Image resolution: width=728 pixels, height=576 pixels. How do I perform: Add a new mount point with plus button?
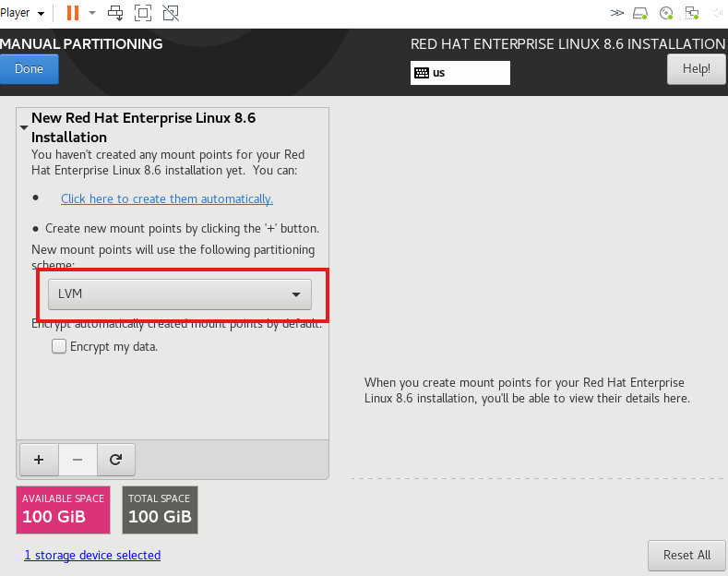pos(39,460)
